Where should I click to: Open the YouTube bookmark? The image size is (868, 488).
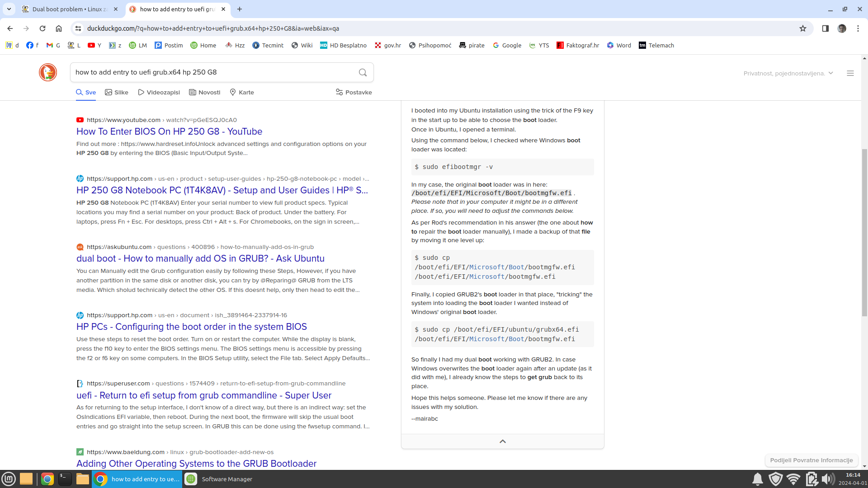94,45
